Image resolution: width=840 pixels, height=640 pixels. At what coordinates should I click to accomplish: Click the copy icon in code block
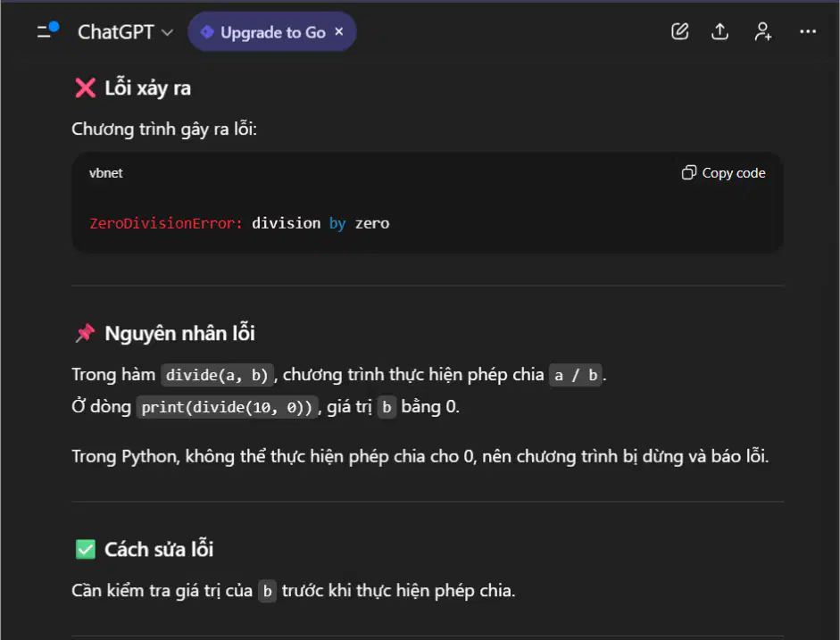pyautogui.click(x=688, y=172)
